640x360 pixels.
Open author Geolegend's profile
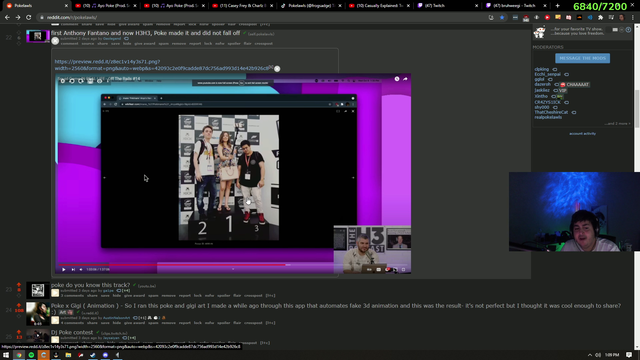coord(112,38)
